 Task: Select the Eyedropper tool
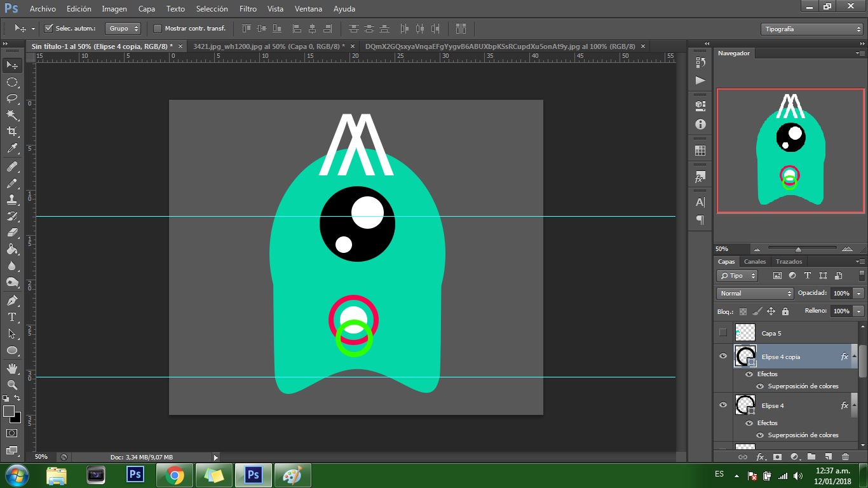(x=12, y=149)
